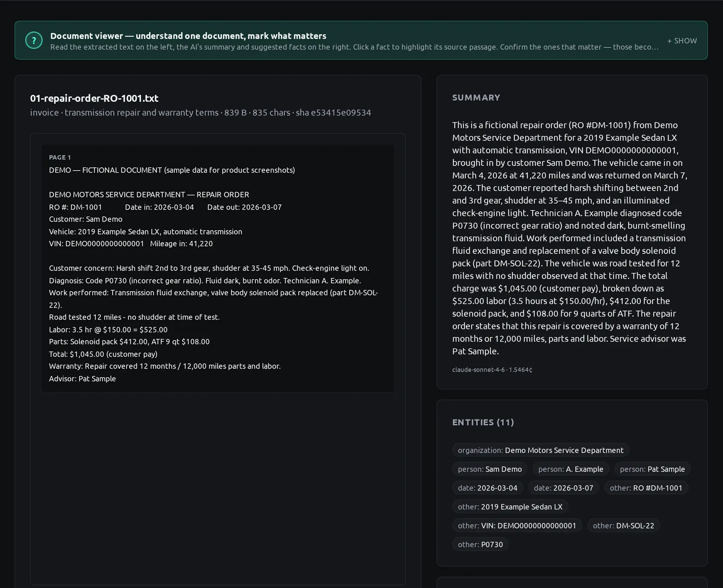Click the 'Date out: 2026-03-07' text
The width and height of the screenshot is (723, 588).
coord(244,207)
